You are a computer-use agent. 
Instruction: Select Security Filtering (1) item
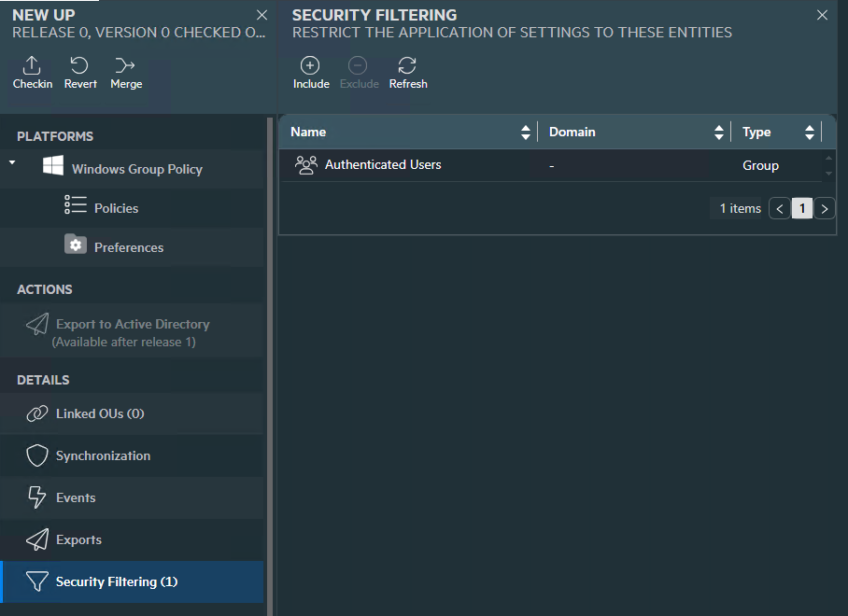coord(116,581)
